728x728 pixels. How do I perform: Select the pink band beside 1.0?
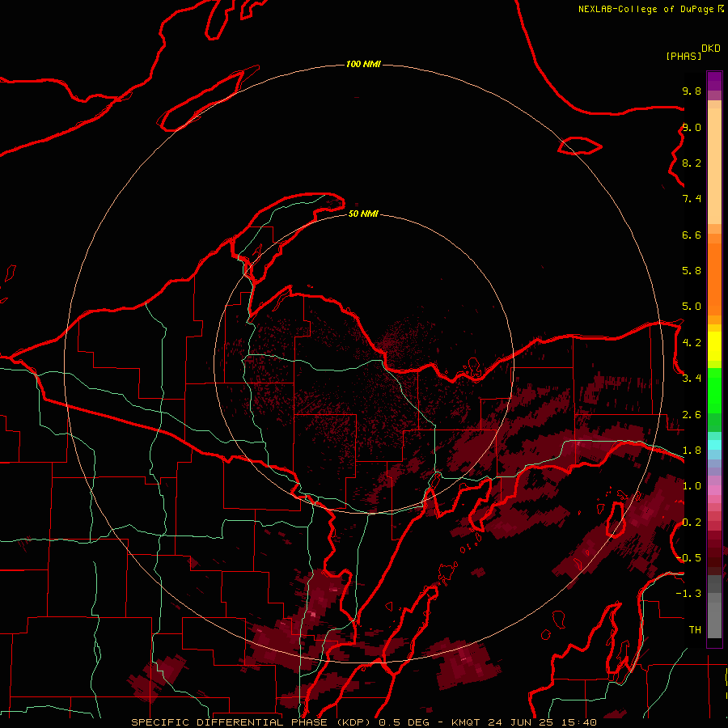coord(714,489)
